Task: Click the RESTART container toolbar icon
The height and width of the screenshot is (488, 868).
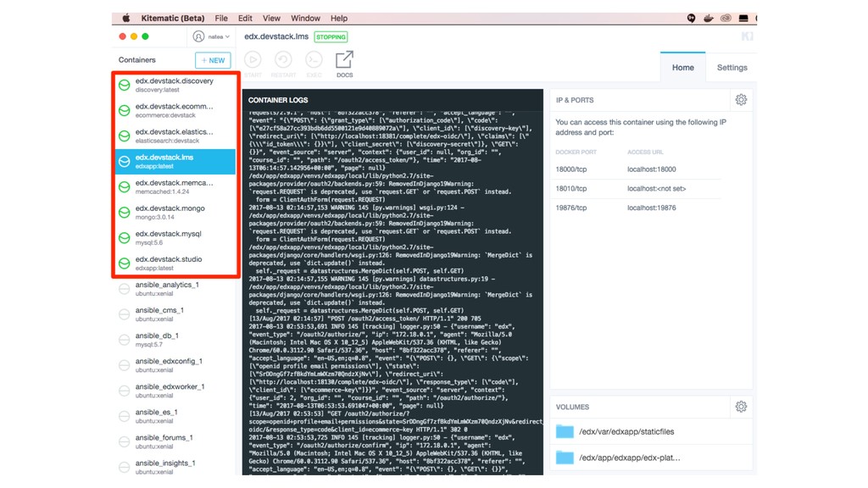Action: point(283,60)
